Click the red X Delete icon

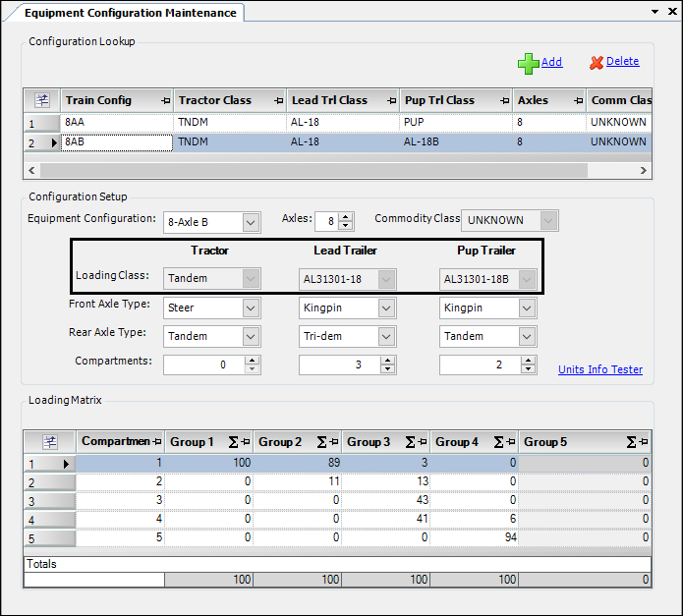click(596, 62)
